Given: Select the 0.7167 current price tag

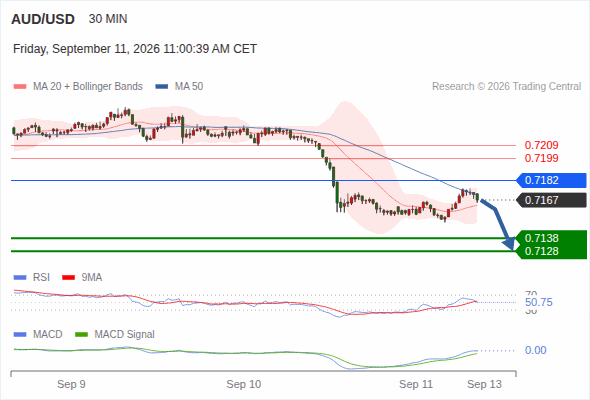Looking at the screenshot, I should (x=551, y=200).
